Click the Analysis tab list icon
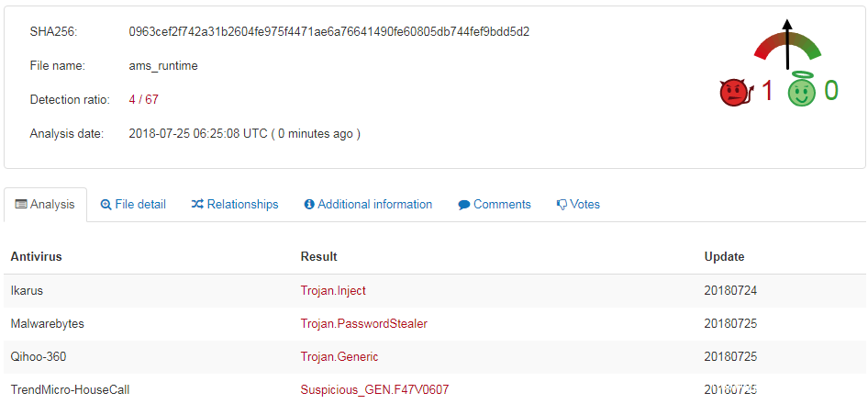 [21, 205]
